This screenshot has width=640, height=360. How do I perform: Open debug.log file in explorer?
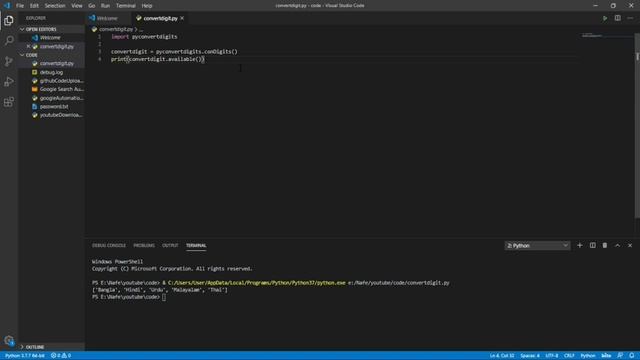pyautogui.click(x=51, y=72)
